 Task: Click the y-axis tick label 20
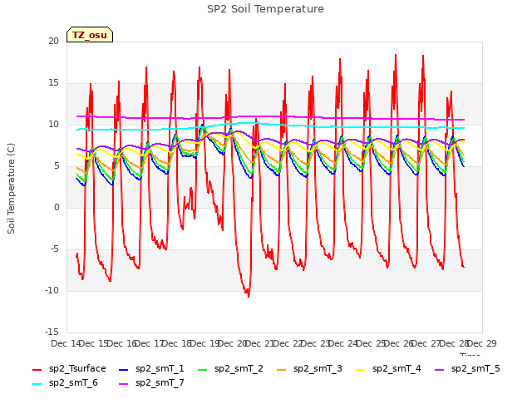[x=53, y=41]
